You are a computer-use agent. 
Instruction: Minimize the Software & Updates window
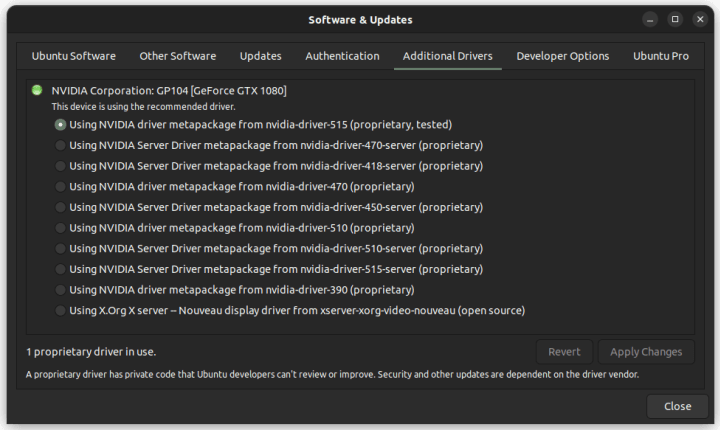(x=650, y=19)
